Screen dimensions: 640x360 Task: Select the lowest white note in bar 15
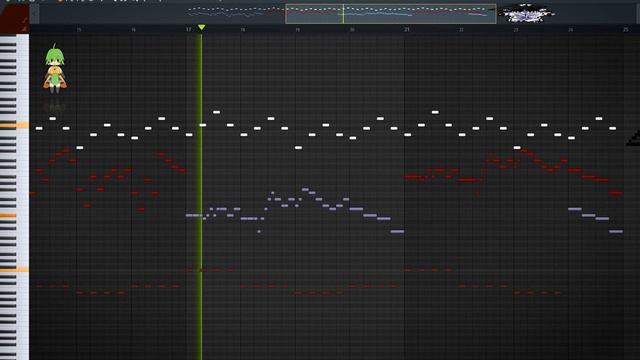pyautogui.click(x=80, y=147)
